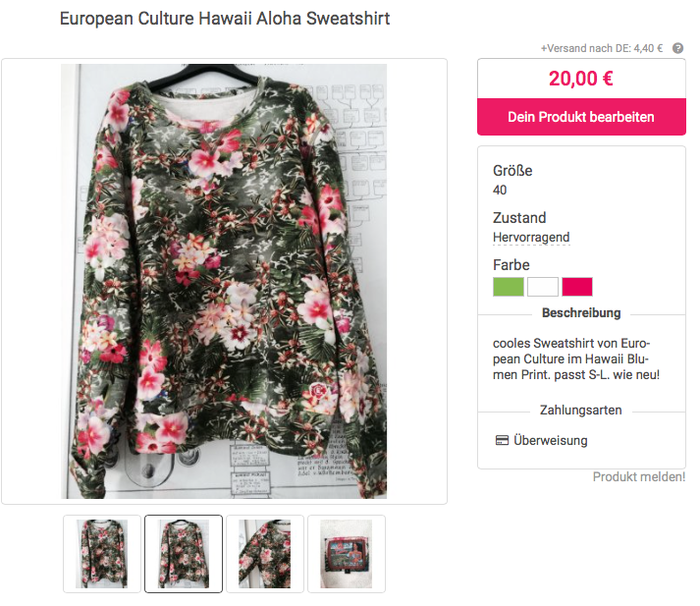Open the second highlighted sweatshirt thumbnail
The width and height of the screenshot is (700, 606).
click(184, 554)
